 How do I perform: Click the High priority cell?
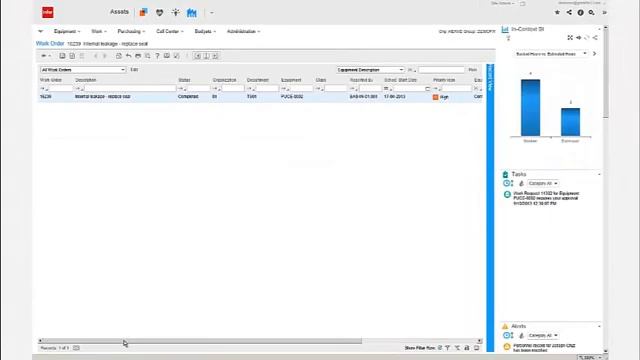point(441,97)
